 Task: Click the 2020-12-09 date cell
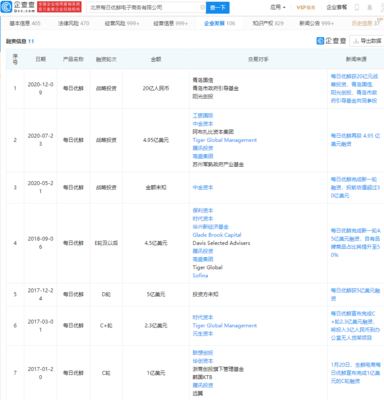point(40,88)
